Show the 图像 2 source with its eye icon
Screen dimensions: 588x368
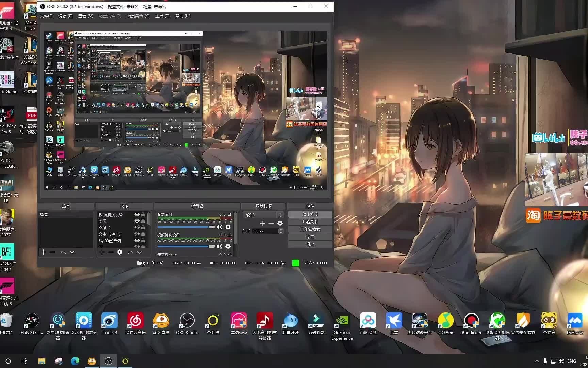coord(137,228)
